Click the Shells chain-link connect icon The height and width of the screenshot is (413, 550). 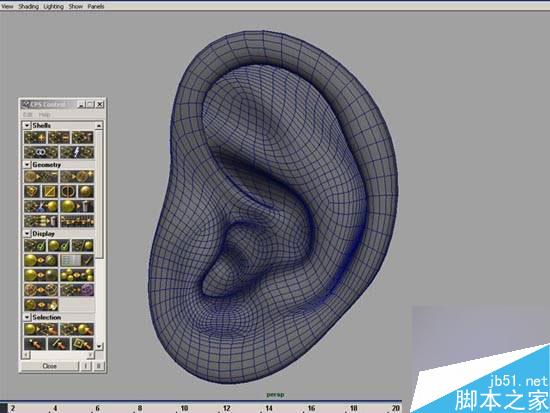(41, 152)
